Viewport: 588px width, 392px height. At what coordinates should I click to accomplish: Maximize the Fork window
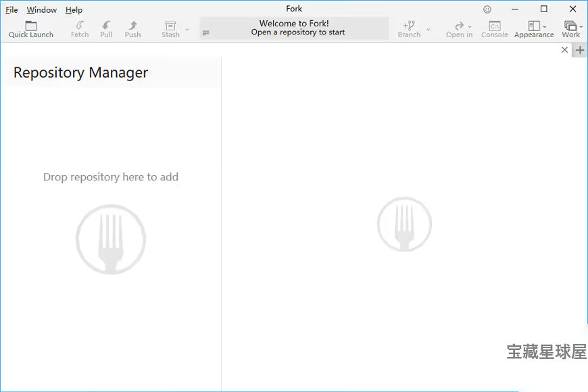coord(544,9)
